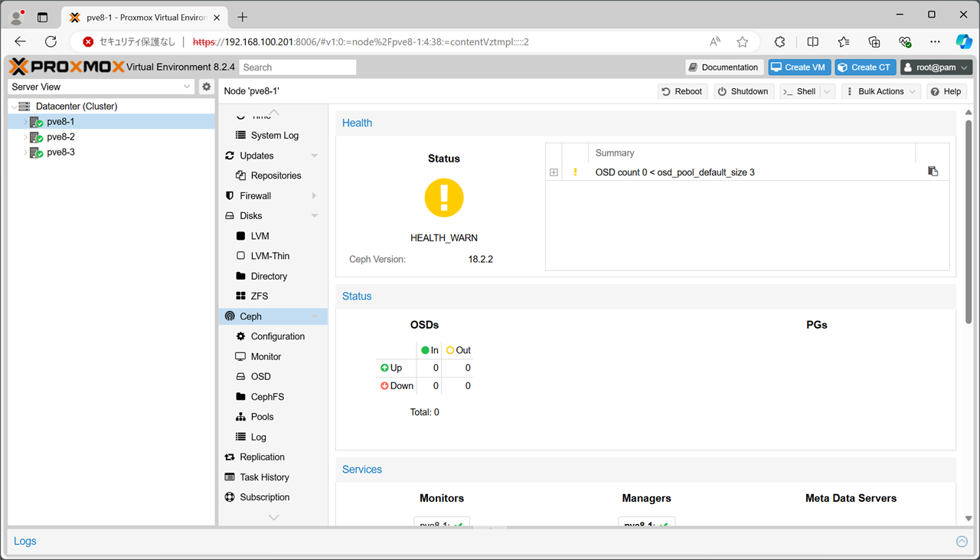Open the OSD menu item
Image resolution: width=980 pixels, height=560 pixels.
(x=260, y=377)
